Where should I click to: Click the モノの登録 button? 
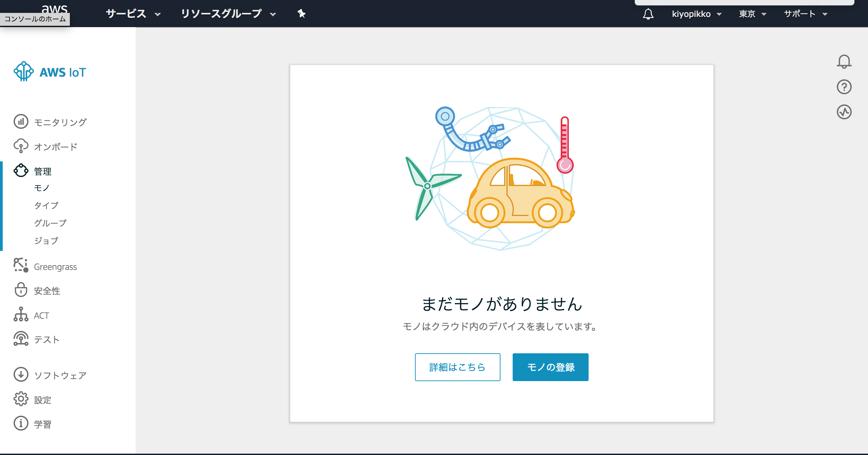pos(550,367)
